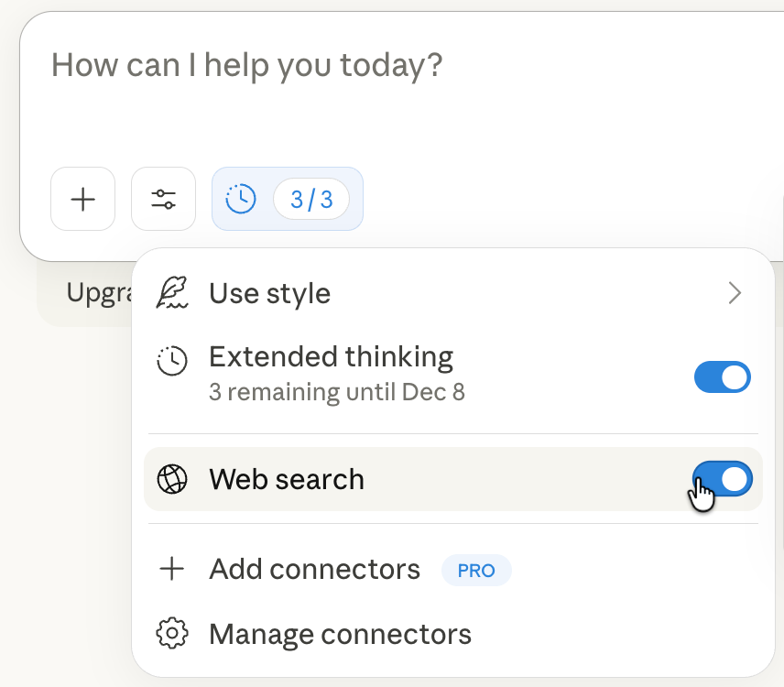Choose the Add connectors option

(x=314, y=570)
